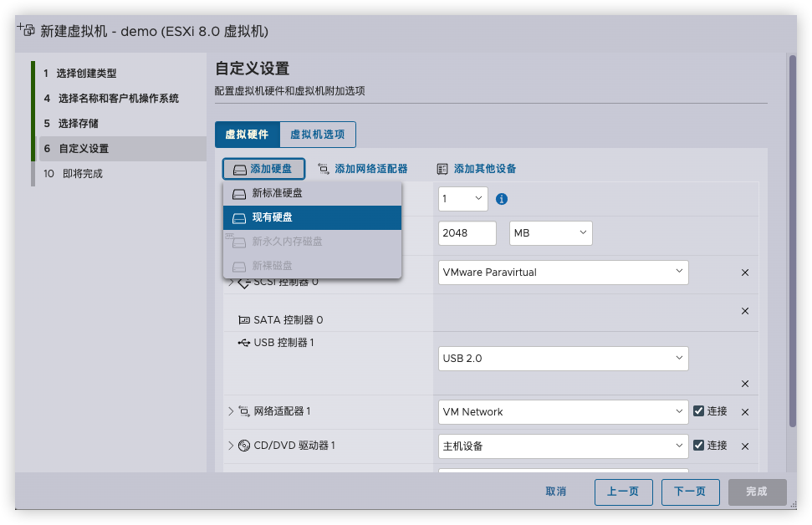Expand the CD/DVD 驱动器 1 row
This screenshot has height=525, width=812.
point(231,446)
